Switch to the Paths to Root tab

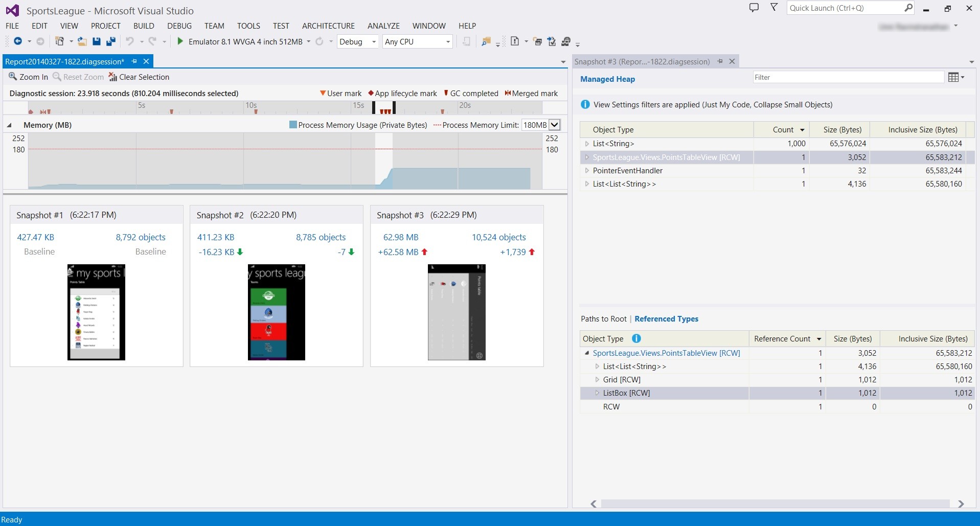[x=603, y=319]
